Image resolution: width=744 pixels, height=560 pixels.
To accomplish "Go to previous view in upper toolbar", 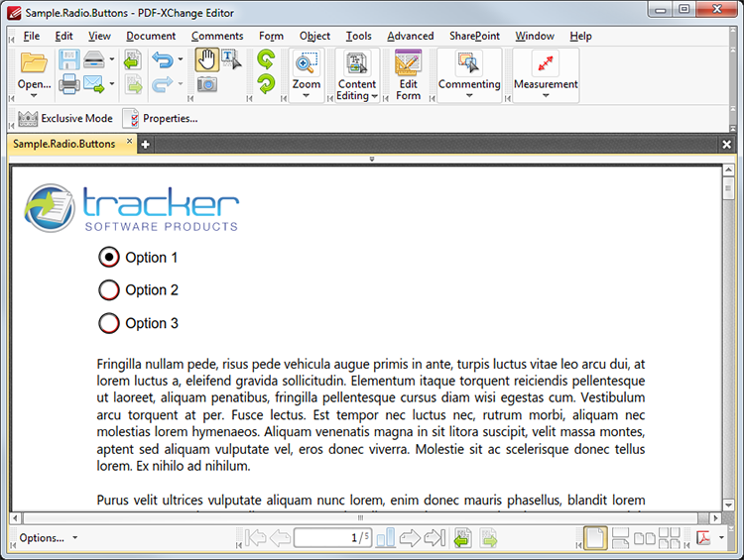I will point(133,59).
